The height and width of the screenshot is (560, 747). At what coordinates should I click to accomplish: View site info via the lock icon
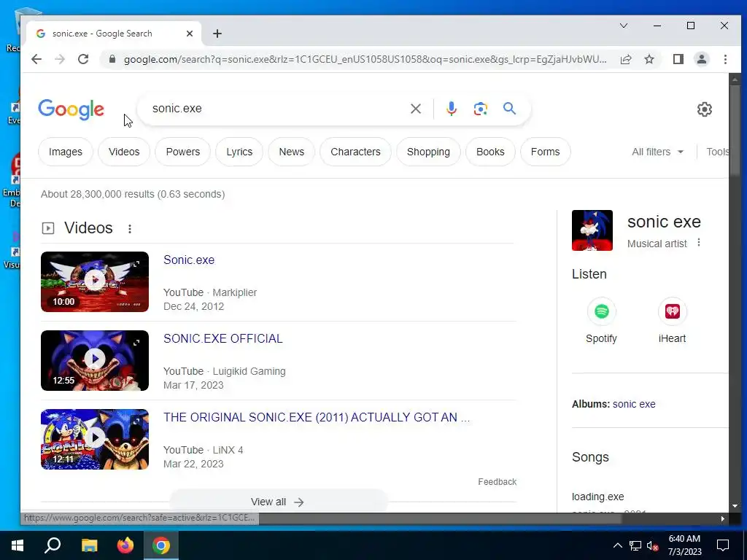tap(112, 59)
